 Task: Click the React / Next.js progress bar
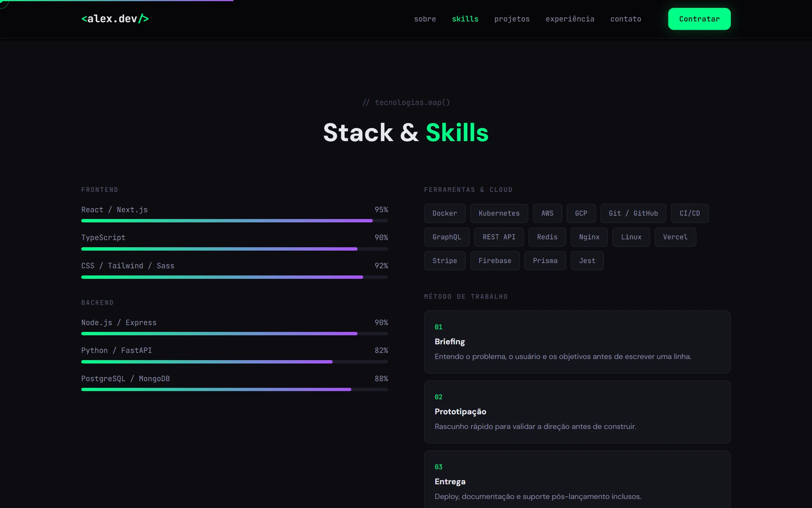pos(235,221)
